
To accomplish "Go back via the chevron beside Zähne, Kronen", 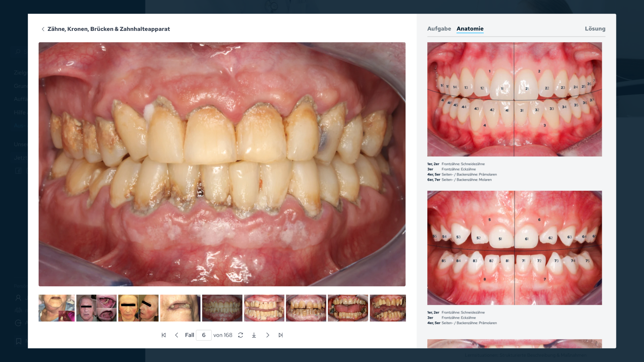I will (43, 29).
